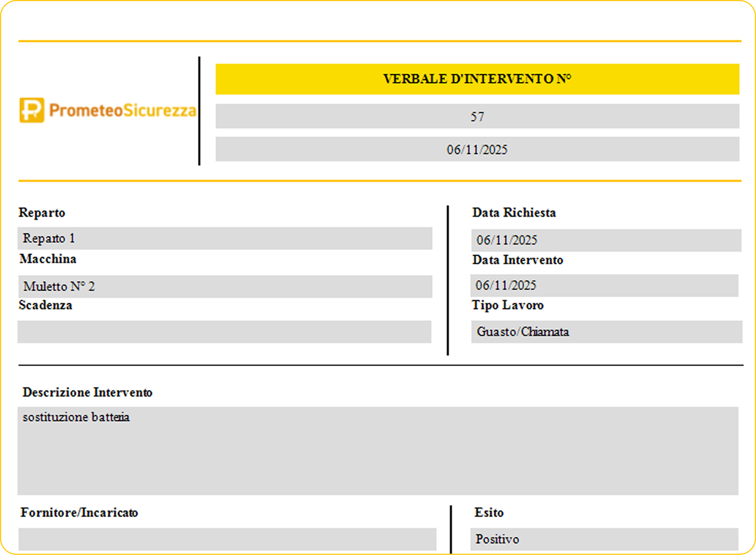
Task: Click the Fornitore/Incaricato label
Action: pyautogui.click(x=79, y=513)
